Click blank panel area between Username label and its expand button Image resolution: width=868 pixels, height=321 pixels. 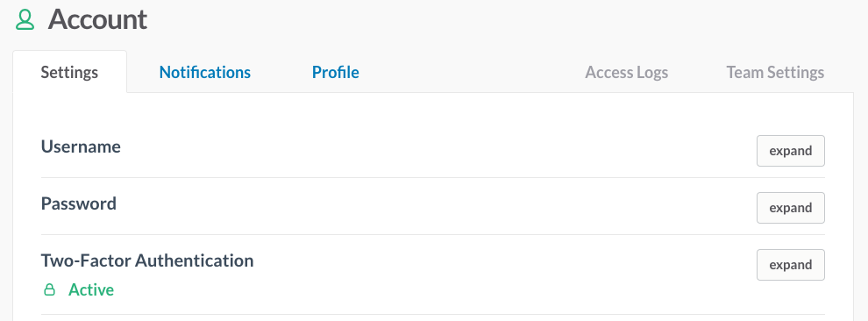click(438, 149)
